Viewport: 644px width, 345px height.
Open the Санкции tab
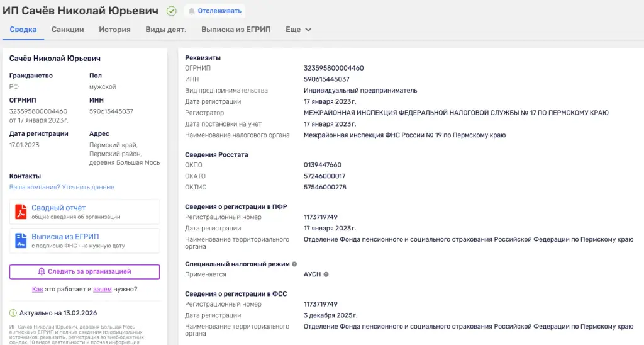tap(68, 30)
